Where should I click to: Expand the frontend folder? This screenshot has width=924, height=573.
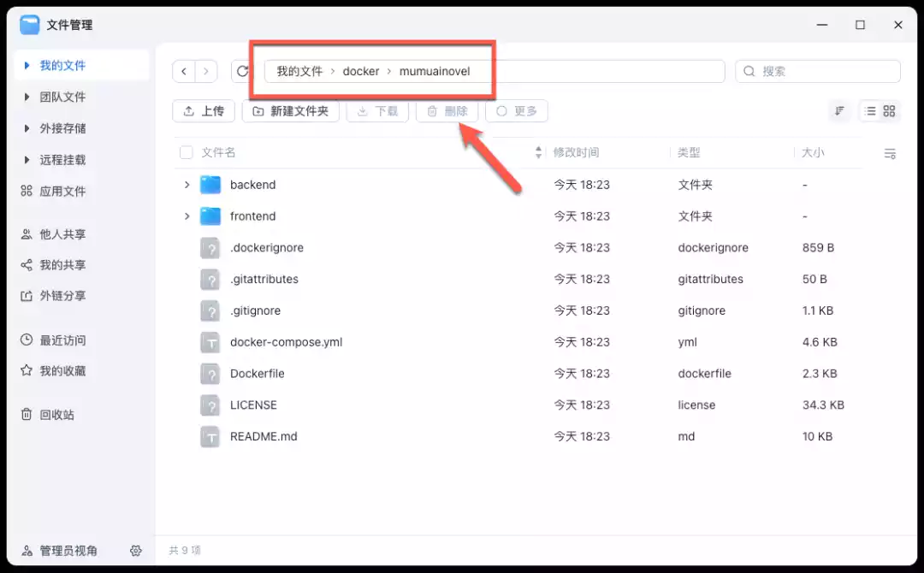pos(187,216)
